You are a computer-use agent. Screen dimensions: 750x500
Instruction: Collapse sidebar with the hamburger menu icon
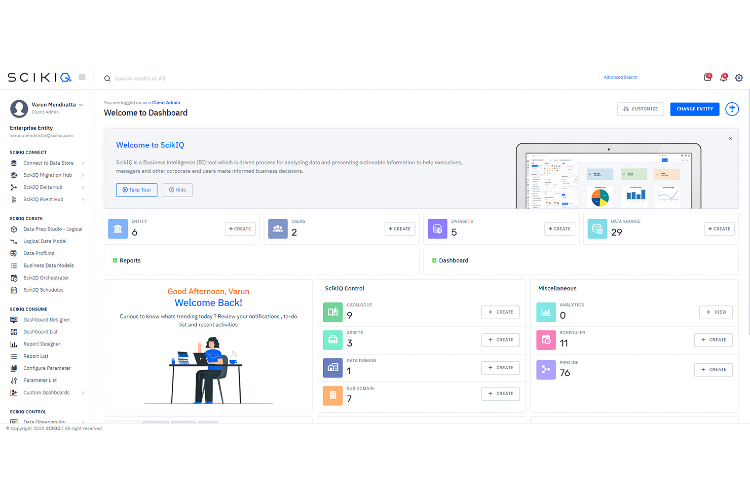(x=82, y=77)
